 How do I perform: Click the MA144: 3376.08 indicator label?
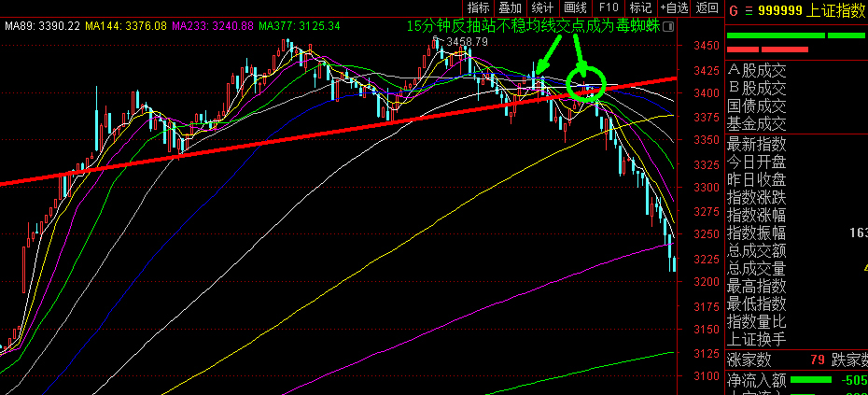(x=126, y=25)
